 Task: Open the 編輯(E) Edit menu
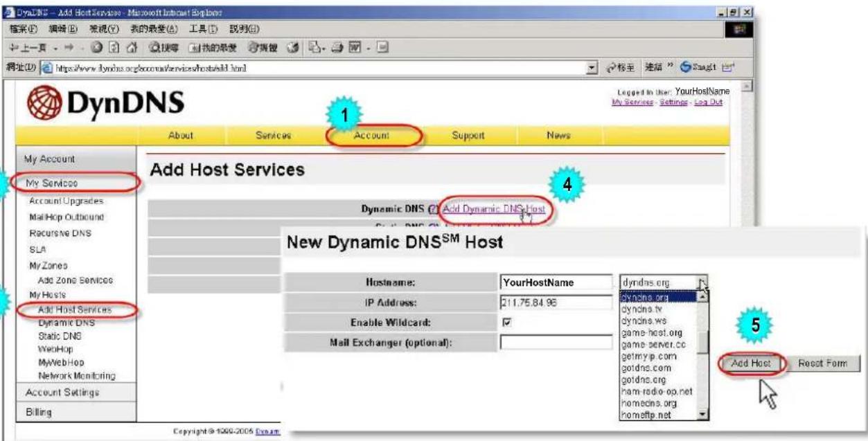(x=62, y=28)
